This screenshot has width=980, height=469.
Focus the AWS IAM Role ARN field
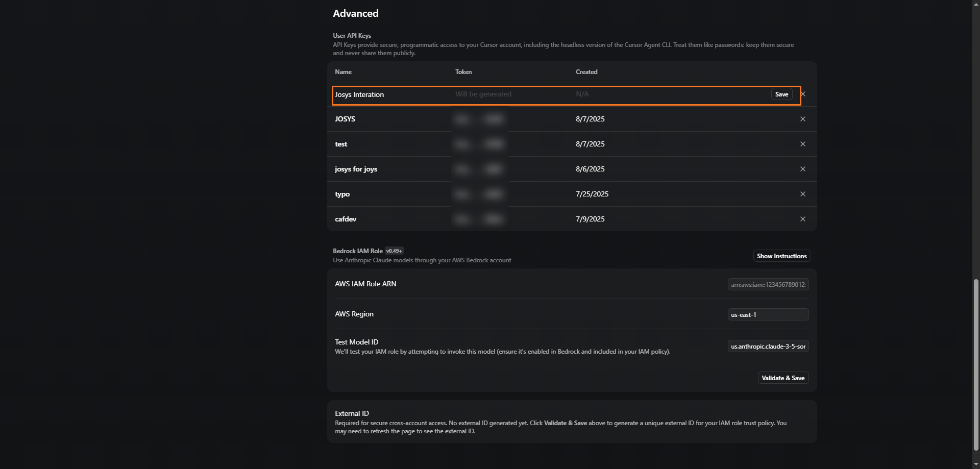[x=768, y=285]
